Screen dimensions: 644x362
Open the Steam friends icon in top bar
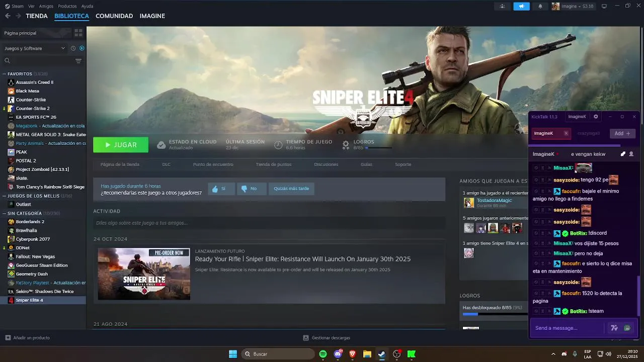tap(502, 6)
